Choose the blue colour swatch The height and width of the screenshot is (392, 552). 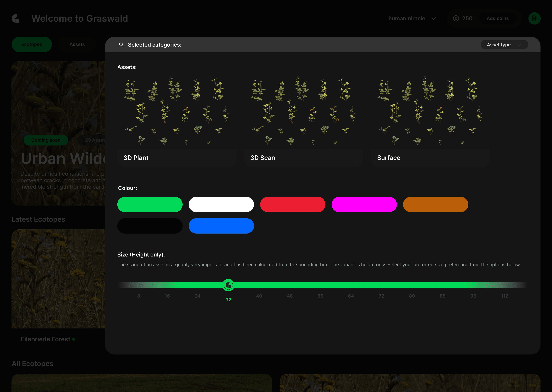(x=221, y=226)
